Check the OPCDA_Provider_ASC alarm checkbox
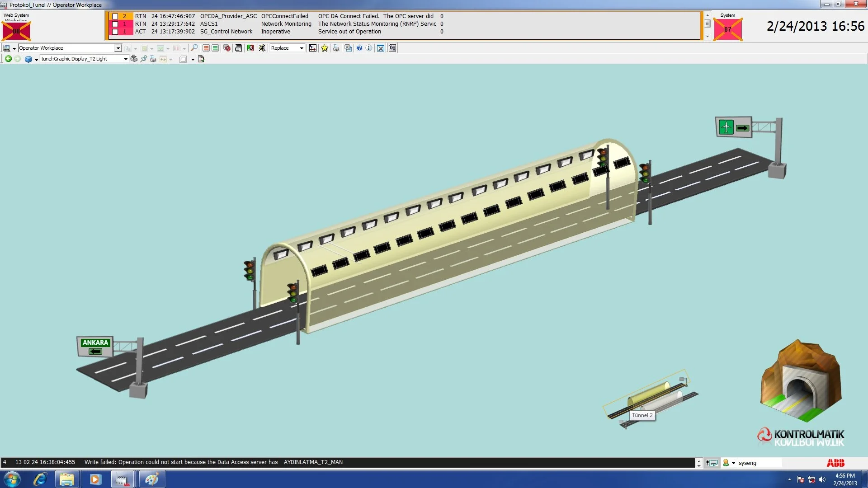This screenshot has height=488, width=868. coord(115,16)
